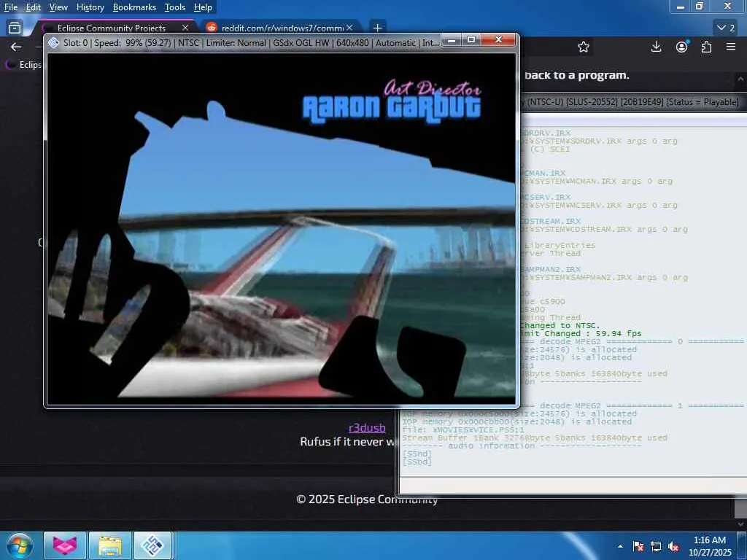
Task: Open the browser downloads panel
Action: [x=656, y=47]
